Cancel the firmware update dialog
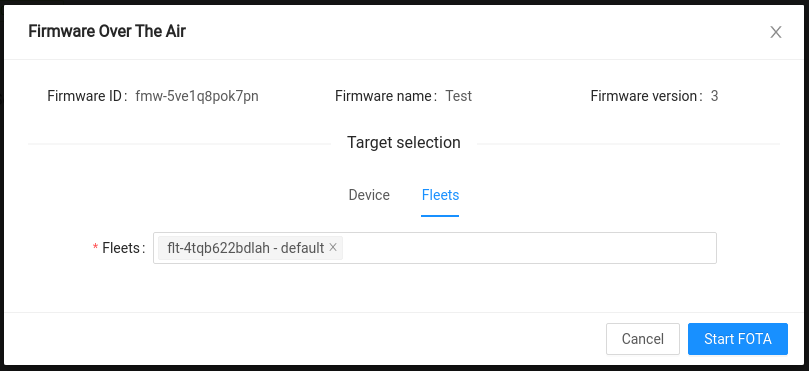The width and height of the screenshot is (809, 371). click(642, 339)
